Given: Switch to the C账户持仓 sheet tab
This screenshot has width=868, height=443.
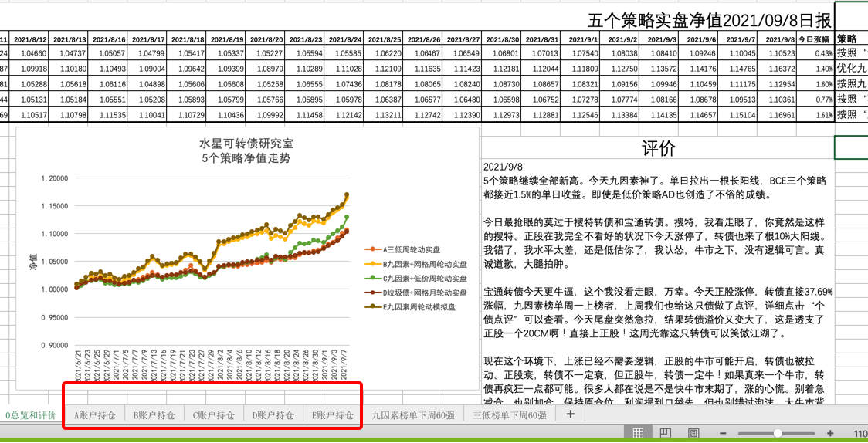Looking at the screenshot, I should coord(214,414).
